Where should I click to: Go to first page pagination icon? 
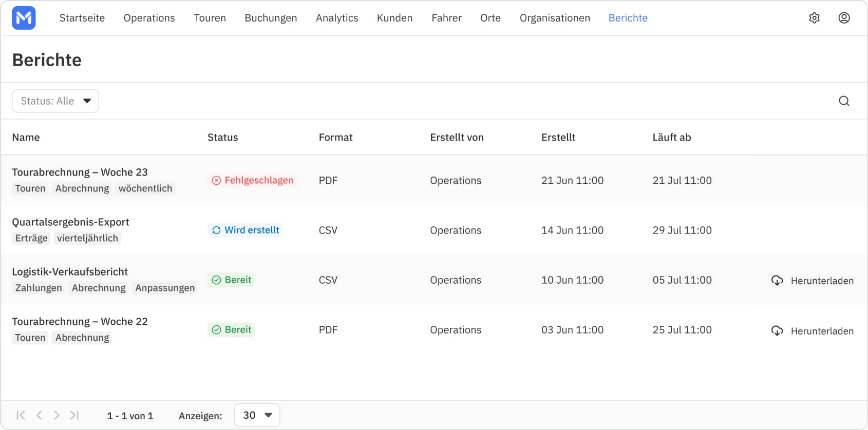(21, 415)
